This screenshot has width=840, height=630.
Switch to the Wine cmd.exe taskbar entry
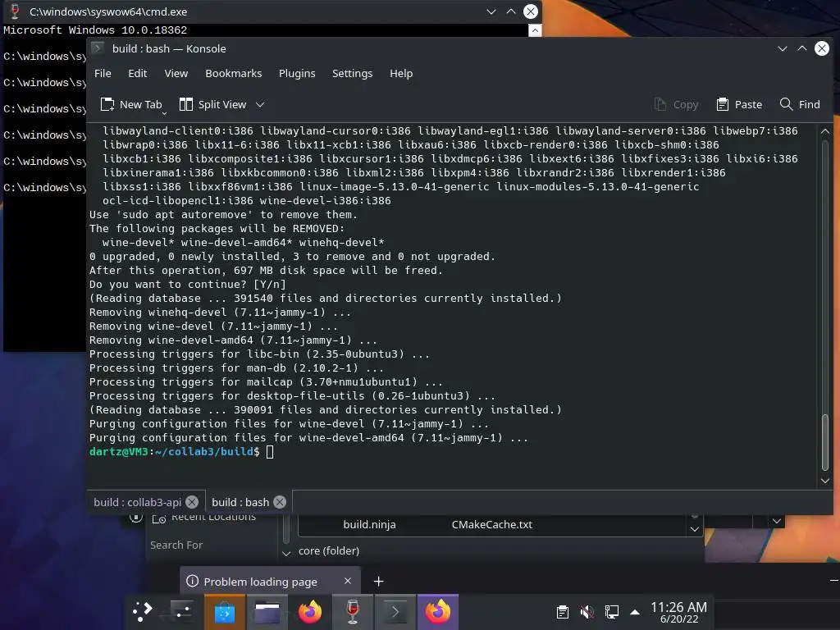[x=353, y=611]
